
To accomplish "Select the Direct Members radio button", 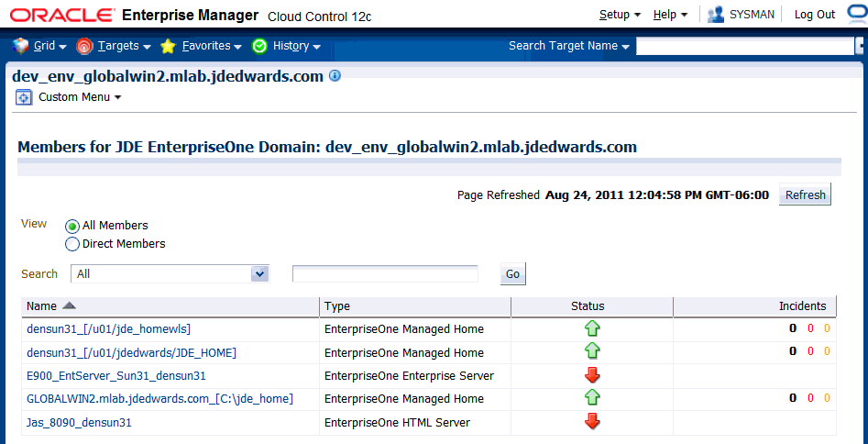I will [x=72, y=244].
